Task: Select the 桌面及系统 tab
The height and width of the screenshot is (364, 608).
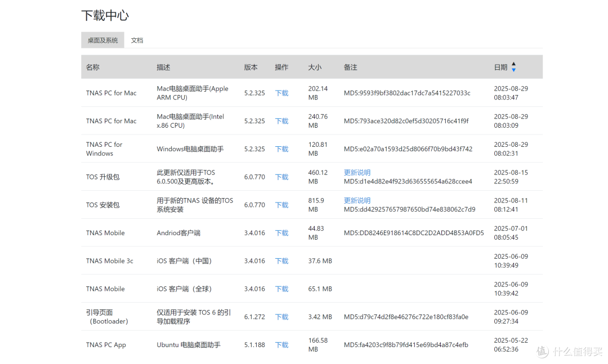Action: coord(103,41)
